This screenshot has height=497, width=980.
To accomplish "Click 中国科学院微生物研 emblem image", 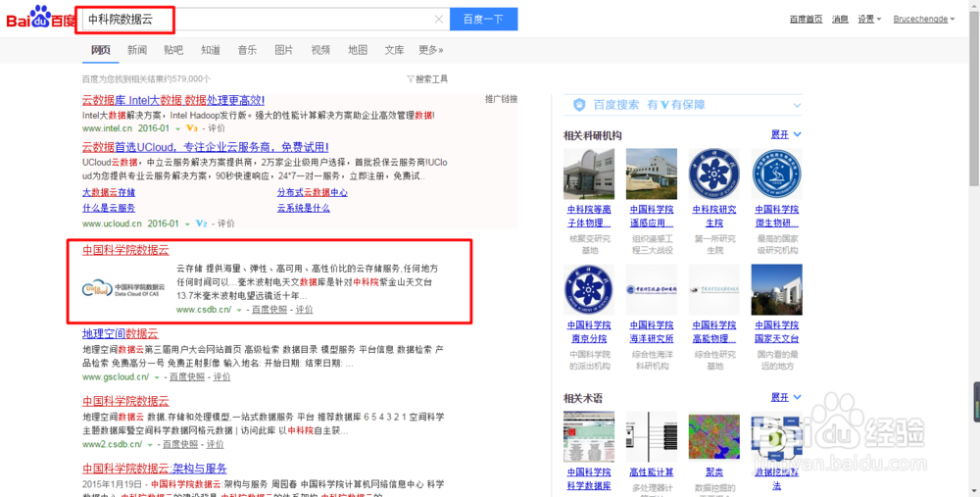I will click(776, 174).
